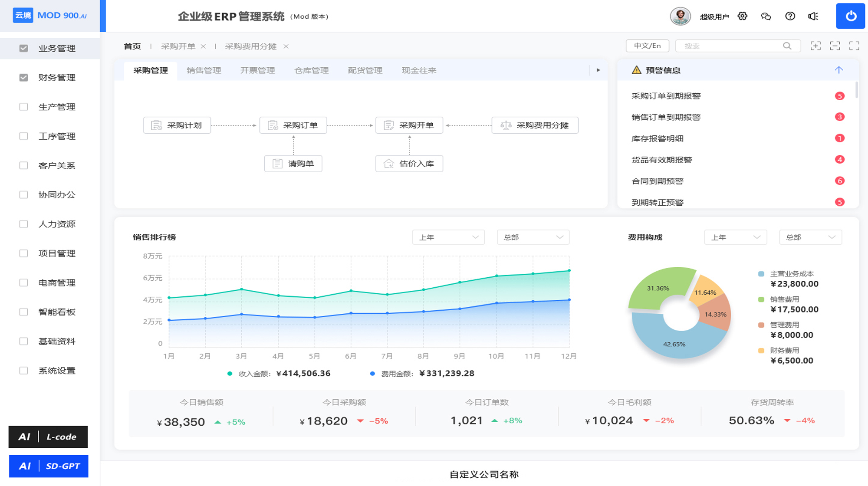Open the 采购费用分摊 flow node
The height and width of the screenshot is (486, 868).
[535, 125]
